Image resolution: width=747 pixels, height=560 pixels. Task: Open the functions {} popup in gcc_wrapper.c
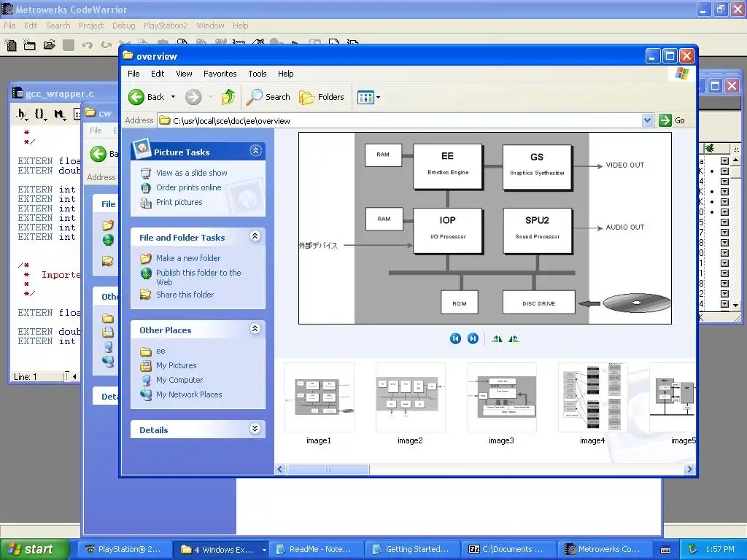coord(41,114)
